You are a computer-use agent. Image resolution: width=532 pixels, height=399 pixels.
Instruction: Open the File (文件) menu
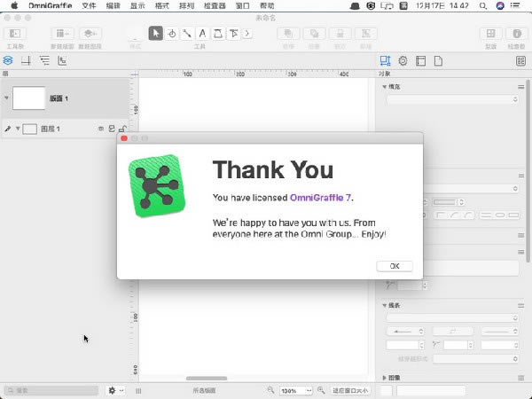coord(89,5)
